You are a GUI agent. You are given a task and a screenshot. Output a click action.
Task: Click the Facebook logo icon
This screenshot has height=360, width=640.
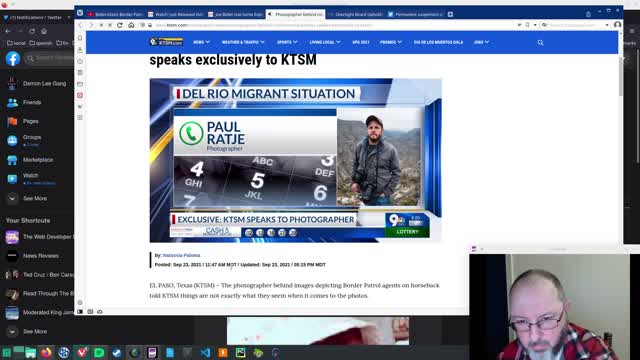[13, 59]
